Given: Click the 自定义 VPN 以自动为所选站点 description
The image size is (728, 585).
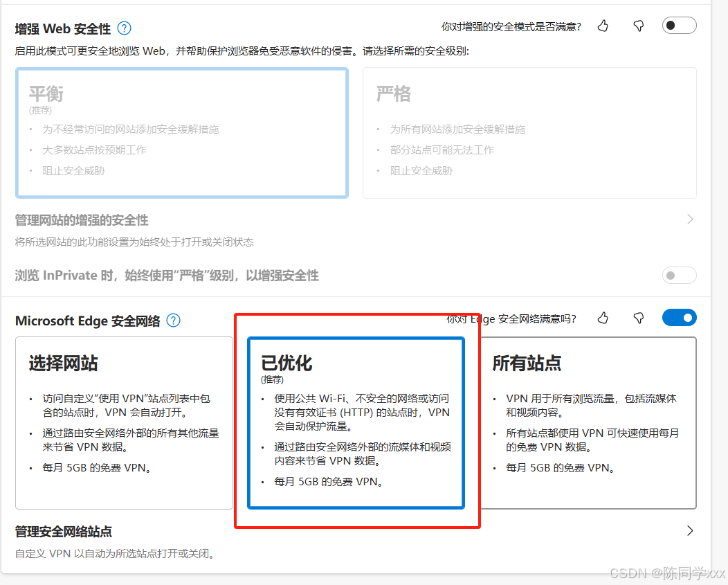Looking at the screenshot, I should click(x=115, y=554).
